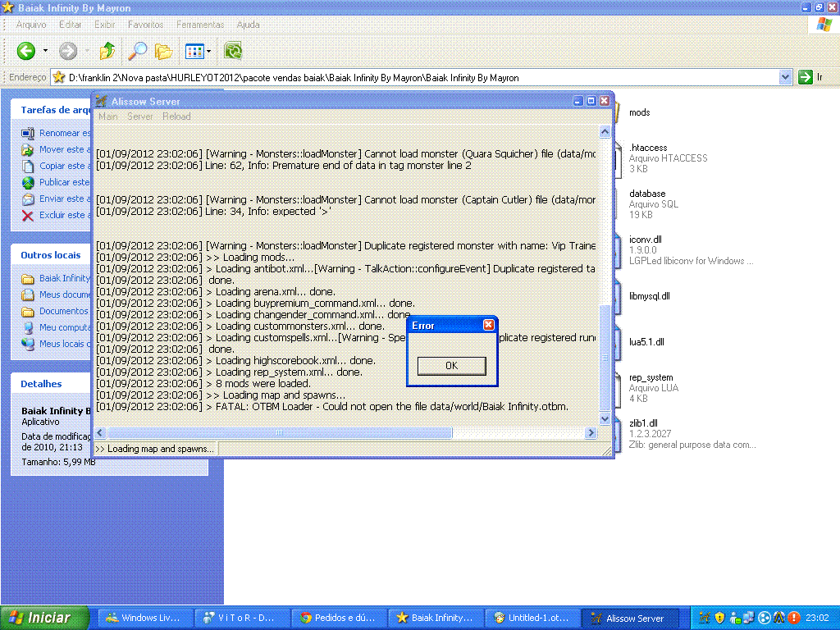Screen dimensions: 840x630
Task: Click the Outros locais panel header
Action: [51, 255]
